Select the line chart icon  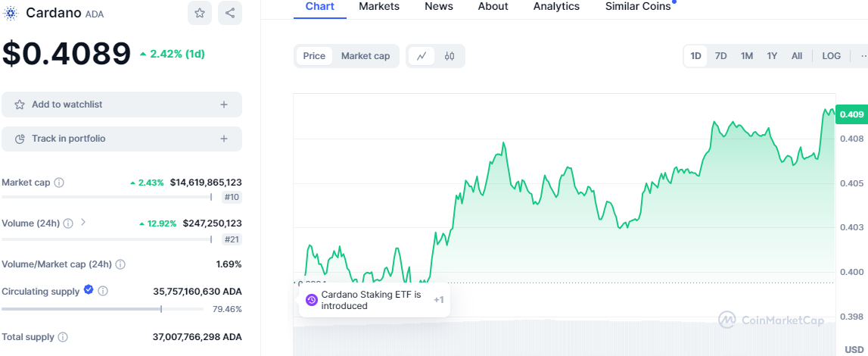tap(422, 56)
